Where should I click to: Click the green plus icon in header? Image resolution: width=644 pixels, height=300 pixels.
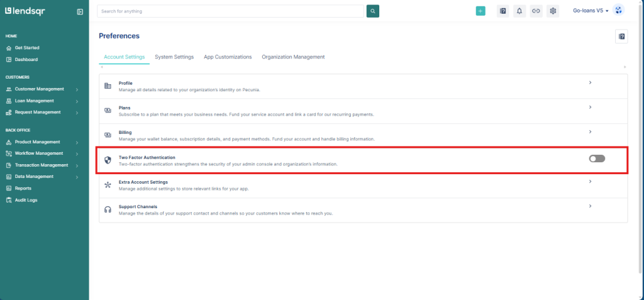[x=480, y=11]
